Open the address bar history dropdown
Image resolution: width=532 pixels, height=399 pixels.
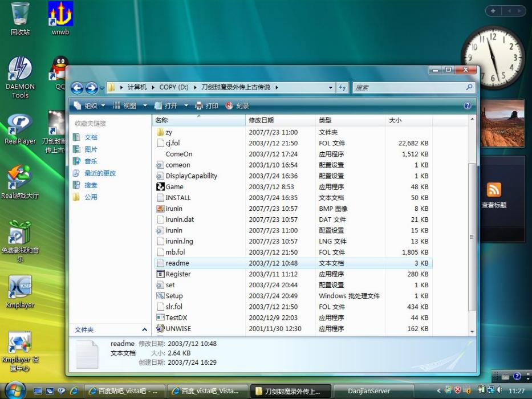point(331,88)
